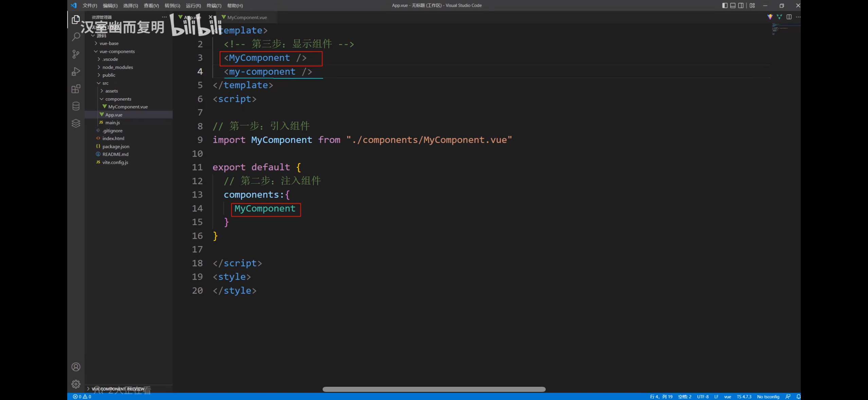Click the UTF-8 encoding status item
This screenshot has height=400, width=868.
coord(703,397)
